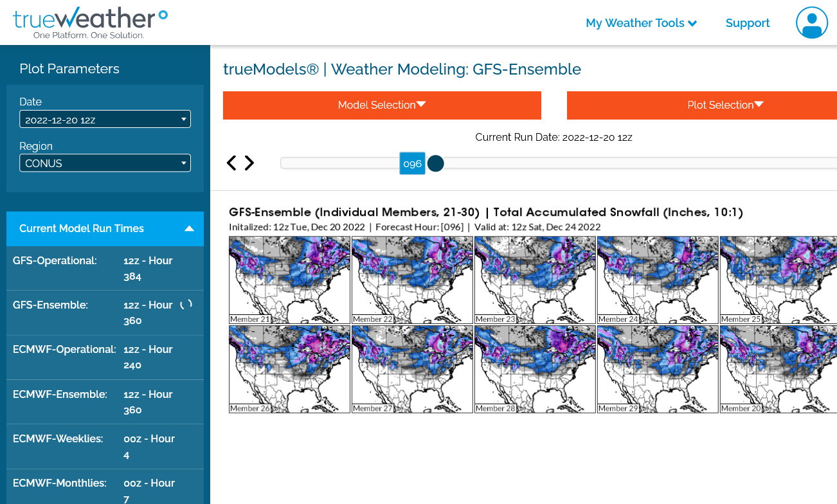Collapse Current Model Run Times panel
This screenshot has height=504, width=837.
(105, 229)
